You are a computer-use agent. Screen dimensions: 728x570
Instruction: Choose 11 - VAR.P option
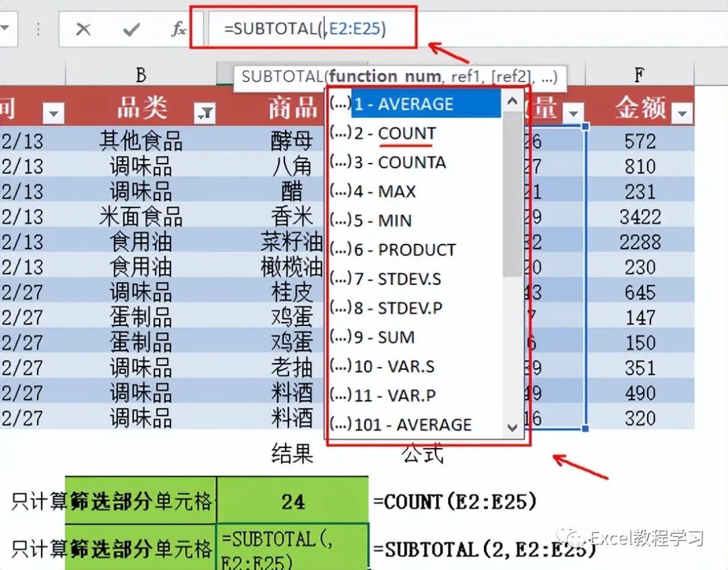click(415, 395)
